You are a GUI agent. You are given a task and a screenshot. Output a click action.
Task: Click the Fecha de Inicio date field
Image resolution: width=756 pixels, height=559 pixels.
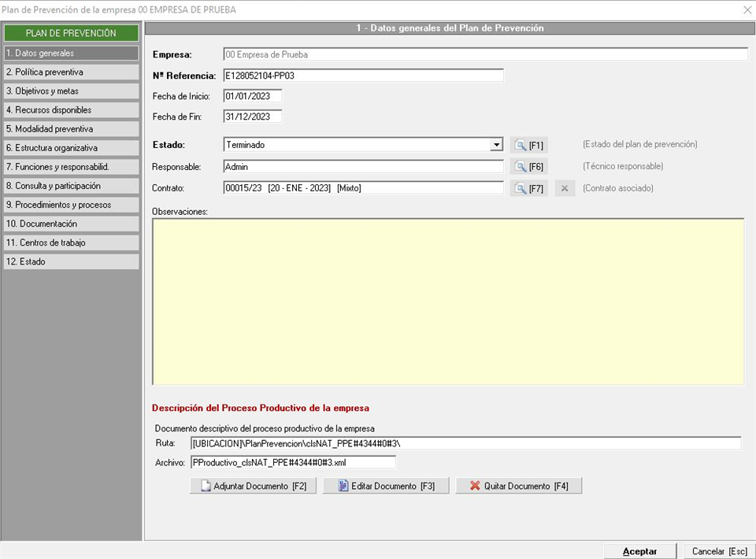coord(252,96)
